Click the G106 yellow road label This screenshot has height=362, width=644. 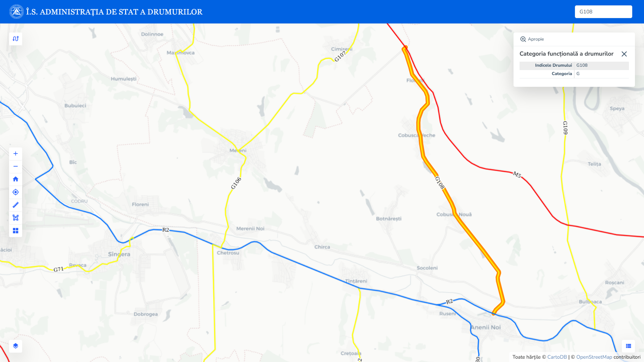tap(236, 183)
